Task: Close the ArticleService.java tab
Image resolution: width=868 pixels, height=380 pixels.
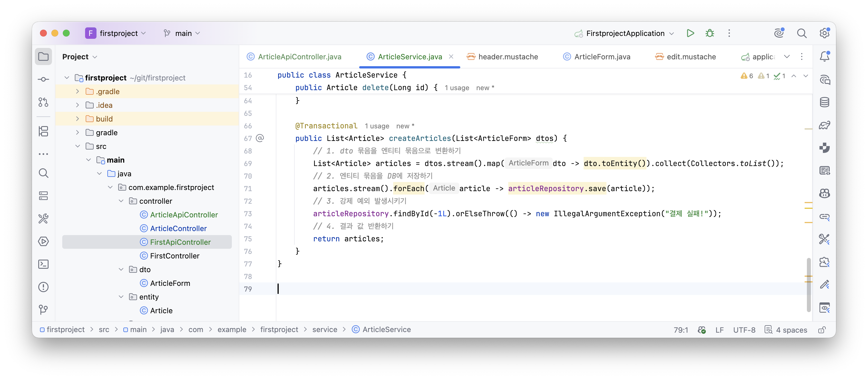Action: [x=451, y=56]
